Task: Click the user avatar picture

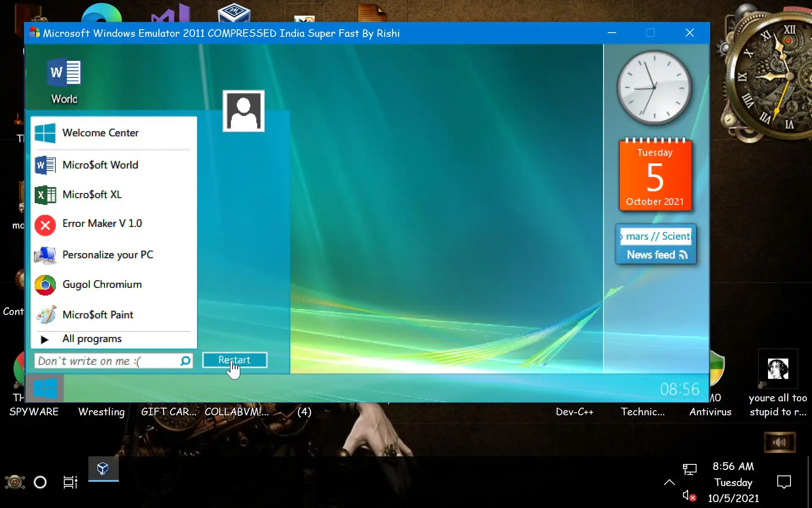Action: 244,111
